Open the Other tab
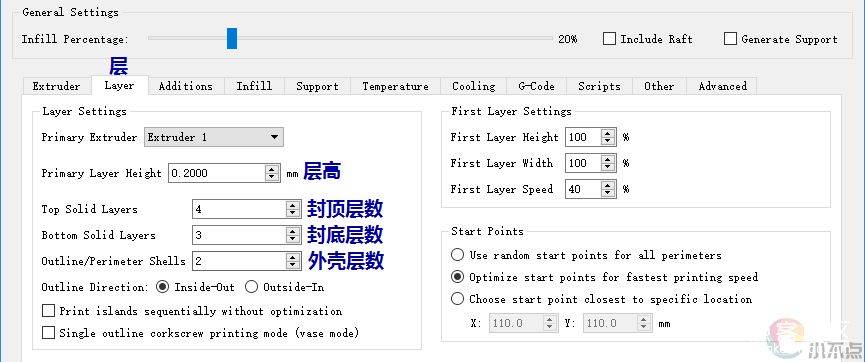 point(659,86)
